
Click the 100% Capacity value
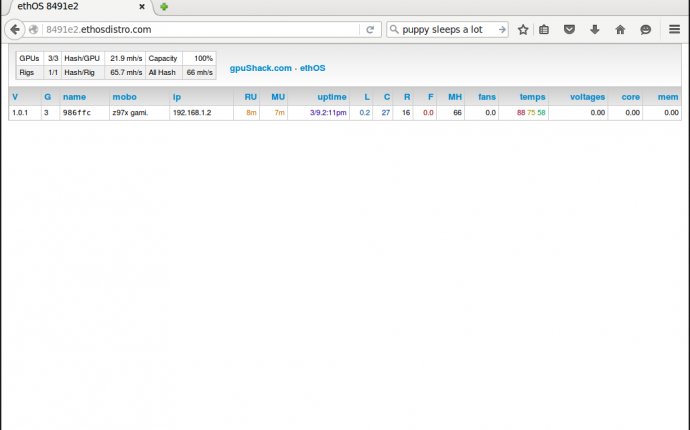click(x=203, y=58)
